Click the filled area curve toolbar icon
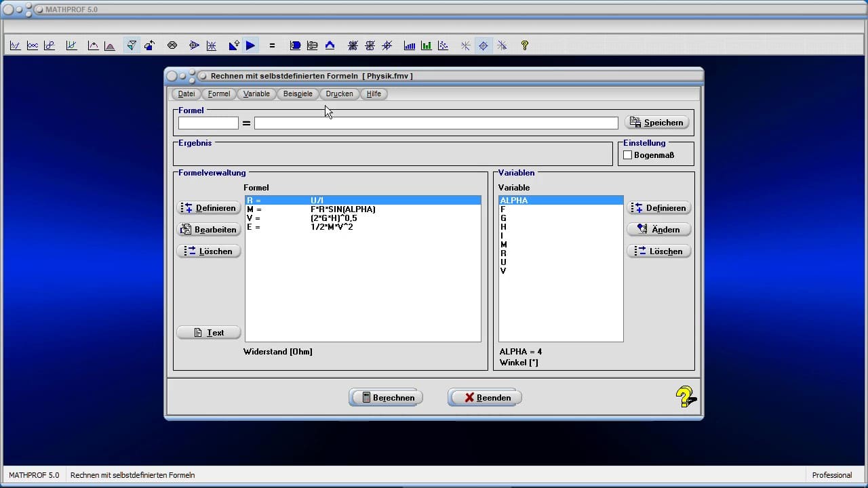Image resolution: width=868 pixels, height=488 pixels. (x=110, y=46)
